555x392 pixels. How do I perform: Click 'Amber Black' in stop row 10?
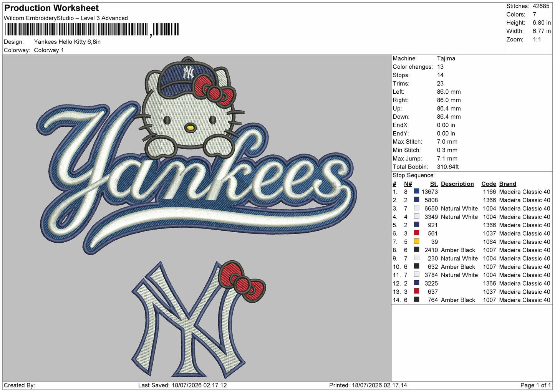(458, 267)
